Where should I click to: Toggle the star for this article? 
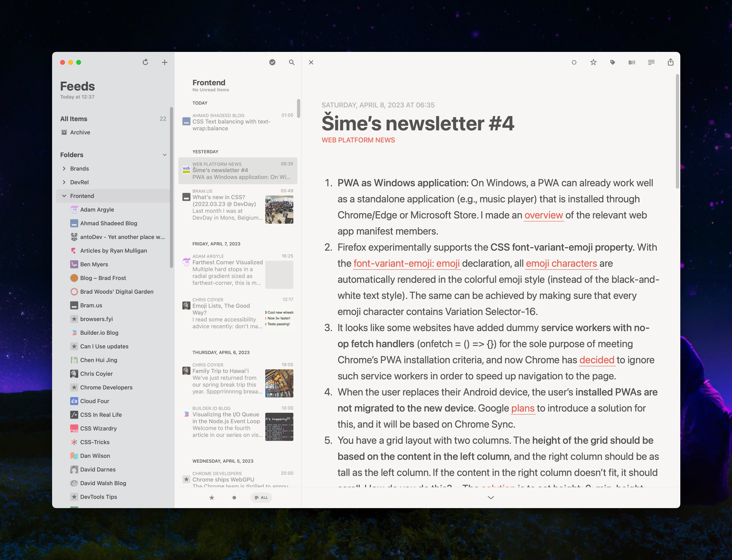[593, 62]
